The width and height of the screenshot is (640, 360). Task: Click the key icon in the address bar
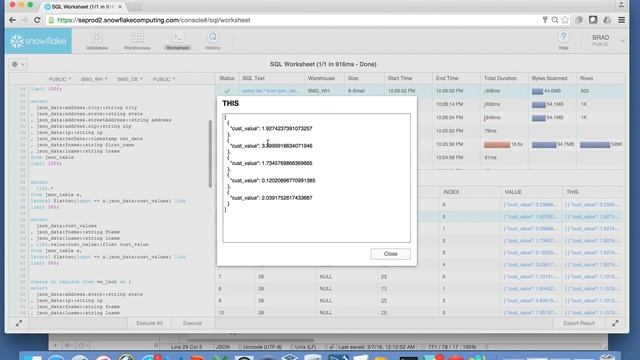(545, 20)
